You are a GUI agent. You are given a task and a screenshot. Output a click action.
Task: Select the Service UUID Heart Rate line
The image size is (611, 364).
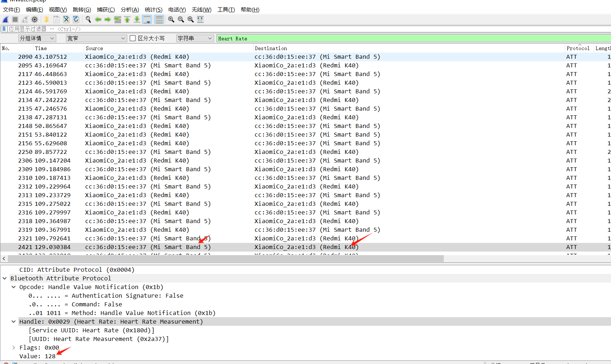pyautogui.click(x=92, y=330)
